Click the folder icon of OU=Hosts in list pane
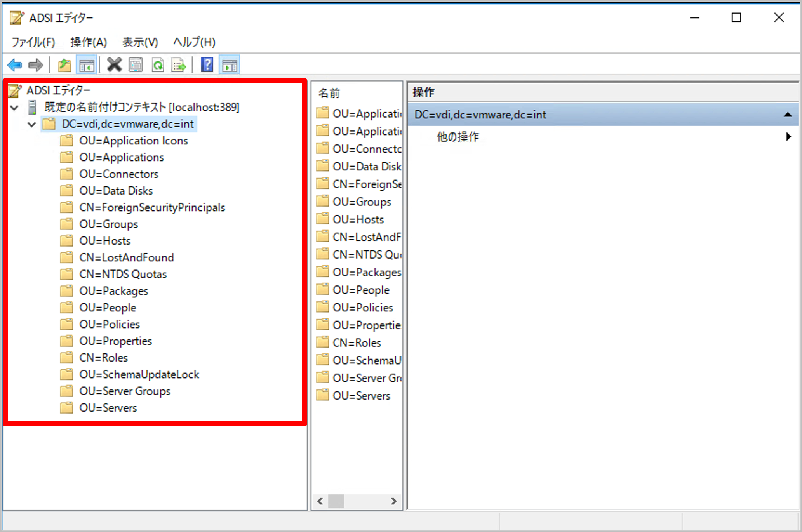Screen dimensions: 802x532 pos(322,219)
